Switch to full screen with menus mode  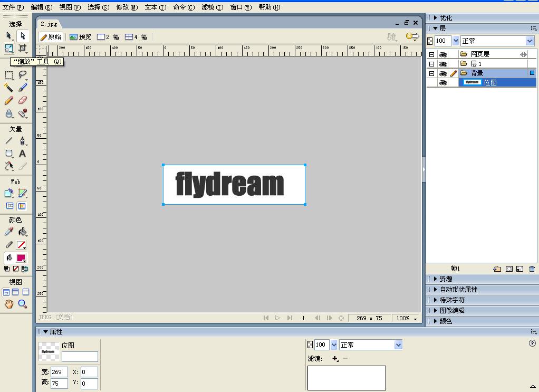[x=15, y=292]
